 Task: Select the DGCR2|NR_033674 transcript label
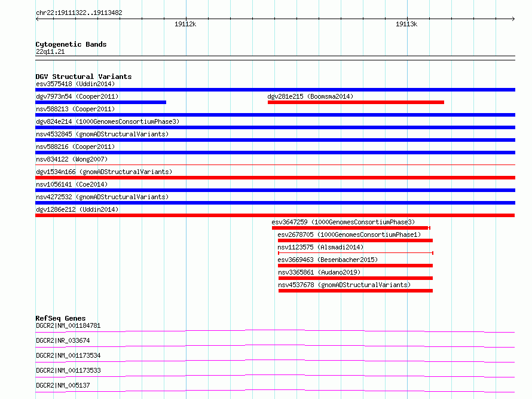[63, 340]
